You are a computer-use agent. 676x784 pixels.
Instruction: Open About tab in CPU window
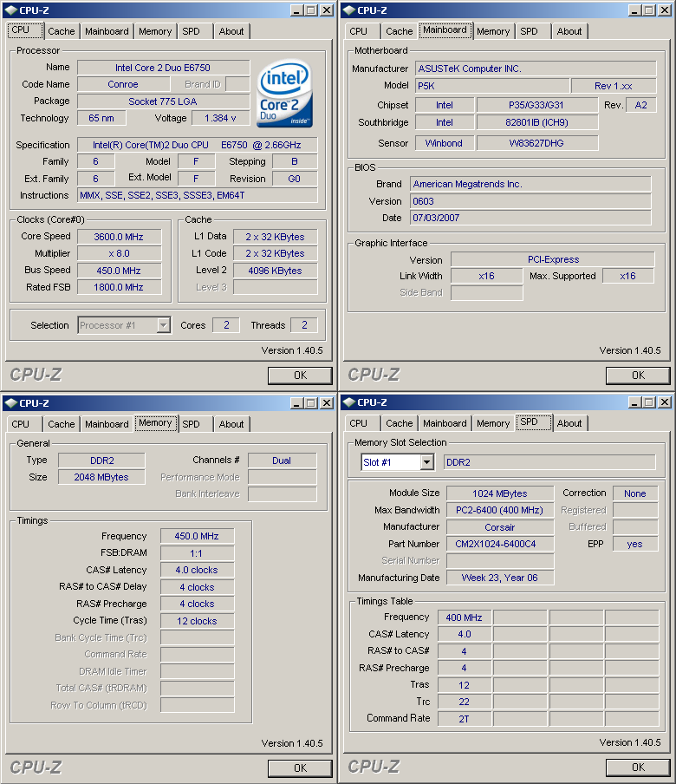click(231, 31)
